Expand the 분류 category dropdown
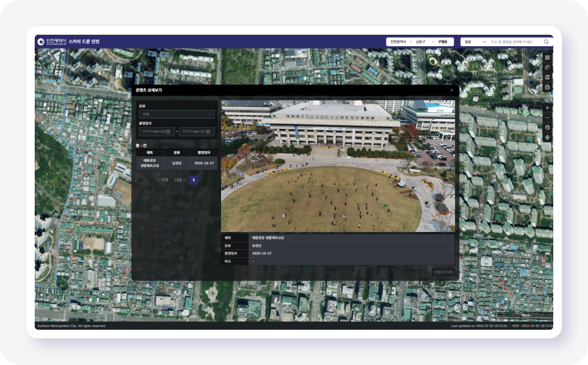Screen dimensions: 588x365 point(176,115)
